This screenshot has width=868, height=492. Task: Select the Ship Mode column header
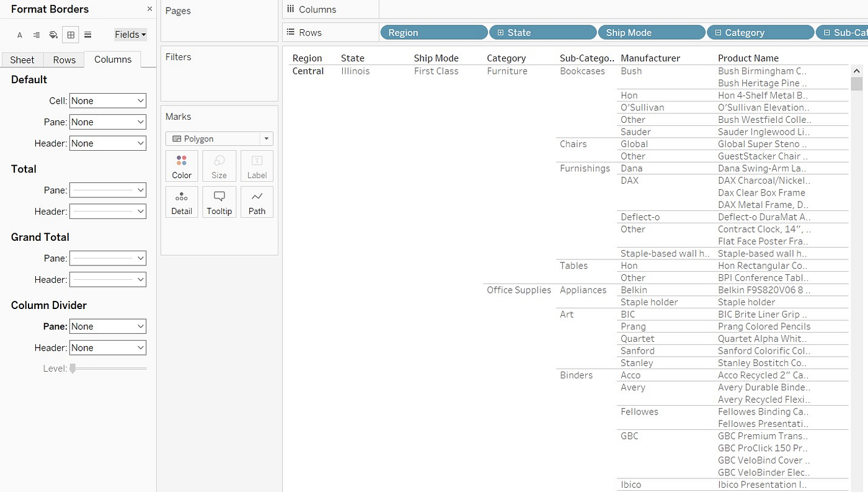[x=436, y=58]
